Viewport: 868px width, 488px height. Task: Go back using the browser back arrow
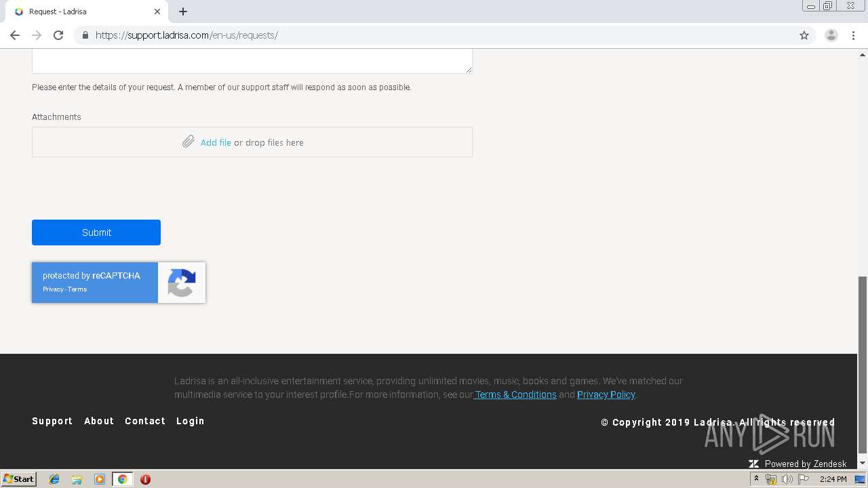click(x=15, y=35)
